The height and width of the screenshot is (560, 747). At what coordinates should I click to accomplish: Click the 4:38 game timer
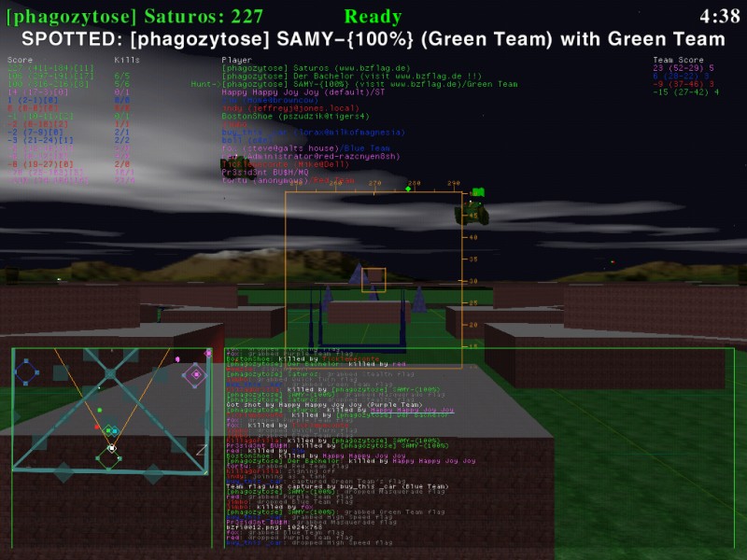click(x=718, y=16)
